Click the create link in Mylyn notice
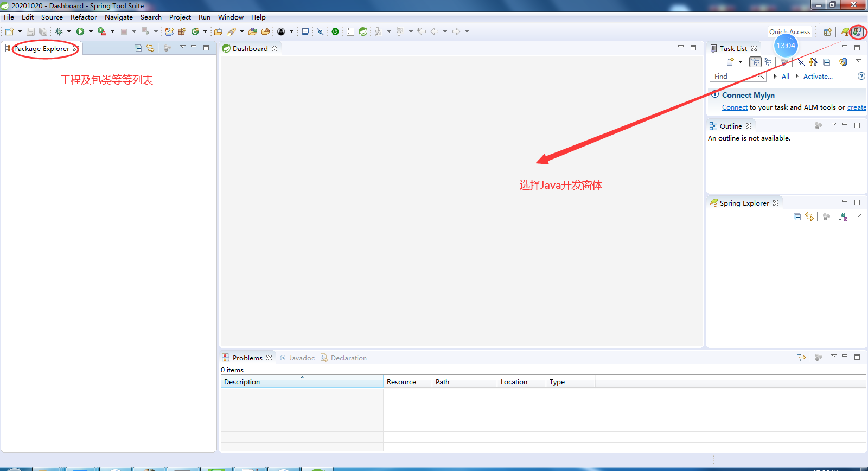 pyautogui.click(x=857, y=107)
